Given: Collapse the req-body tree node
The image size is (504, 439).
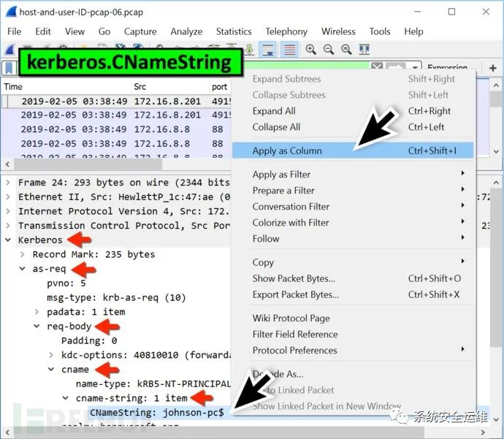Looking at the screenshot, I should [x=37, y=327].
